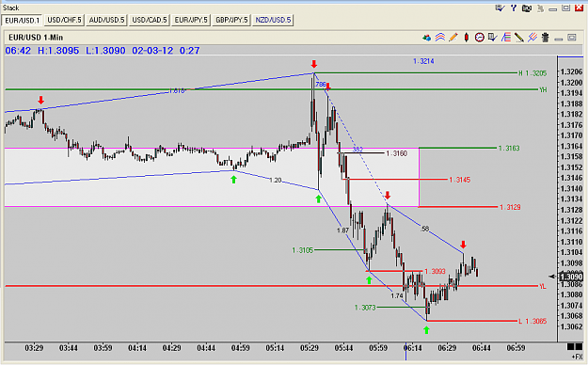Screen dimensions: 588x365
Task: Click the H:1.3095 readout in info bar
Action: click(58, 51)
